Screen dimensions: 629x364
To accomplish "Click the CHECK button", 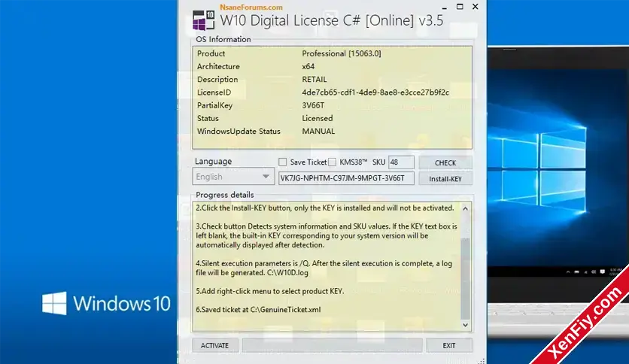I will (x=445, y=162).
